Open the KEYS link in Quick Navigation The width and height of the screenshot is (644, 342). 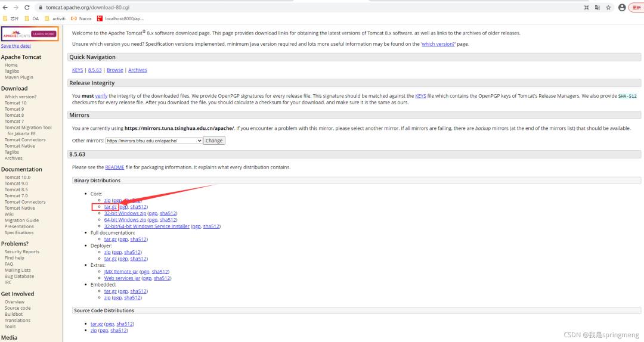[77, 70]
